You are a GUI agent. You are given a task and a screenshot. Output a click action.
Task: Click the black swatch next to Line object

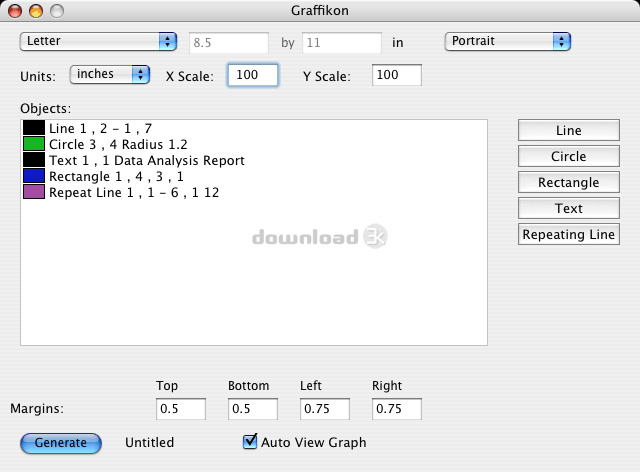click(34, 128)
